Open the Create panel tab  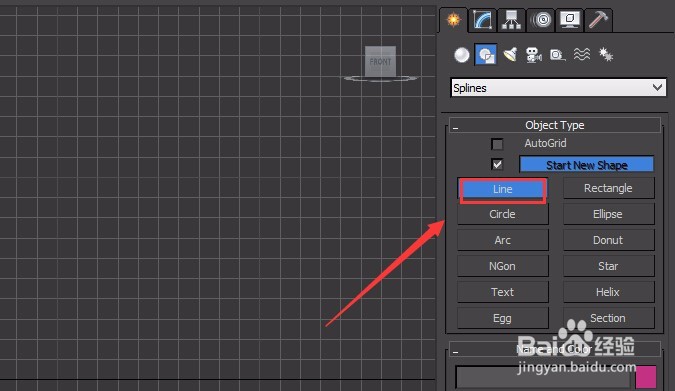[x=453, y=20]
